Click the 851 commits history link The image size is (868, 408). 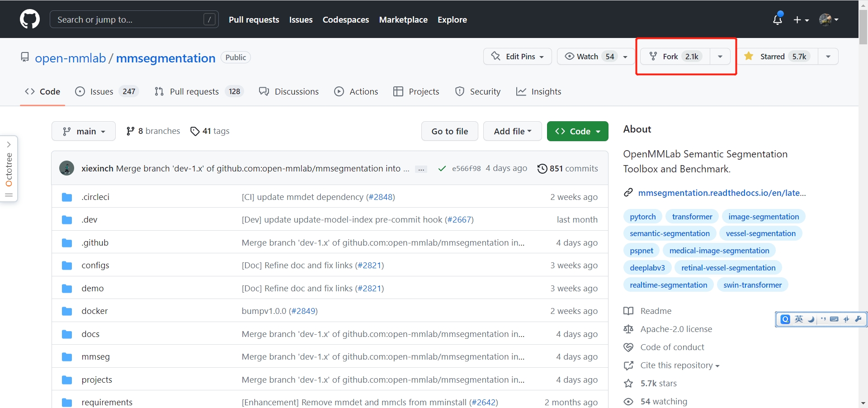567,168
